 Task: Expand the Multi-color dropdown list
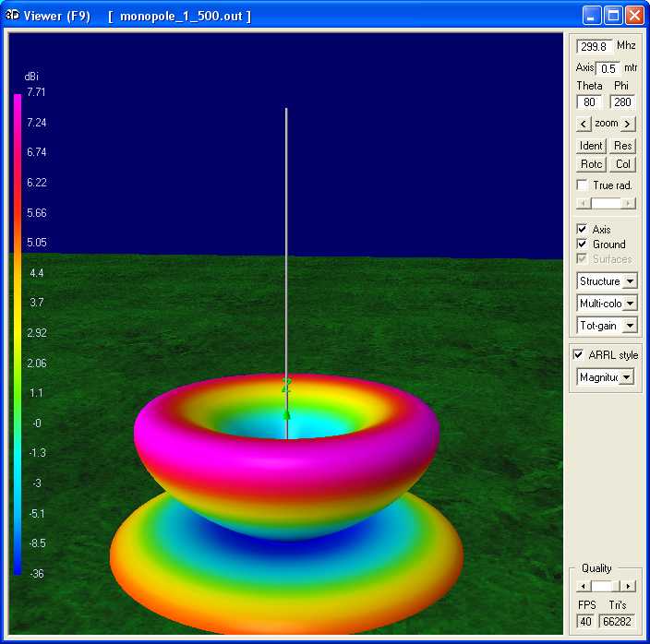point(631,304)
